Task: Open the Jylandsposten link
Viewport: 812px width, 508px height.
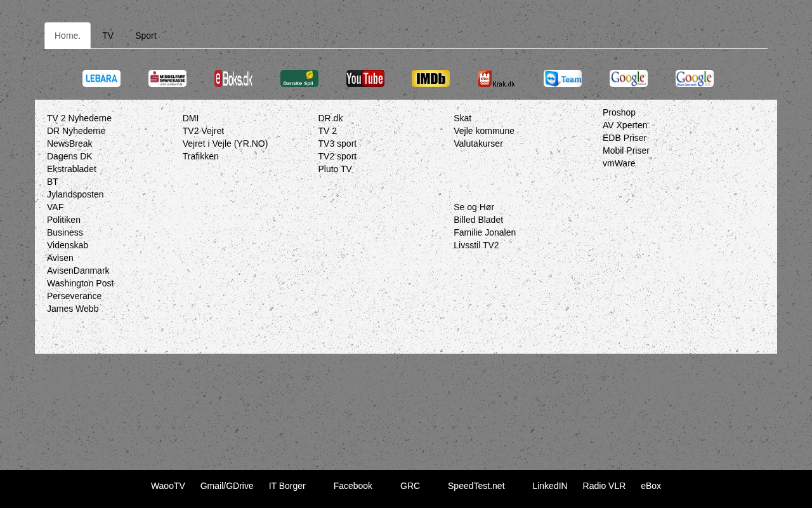Action: [75, 194]
